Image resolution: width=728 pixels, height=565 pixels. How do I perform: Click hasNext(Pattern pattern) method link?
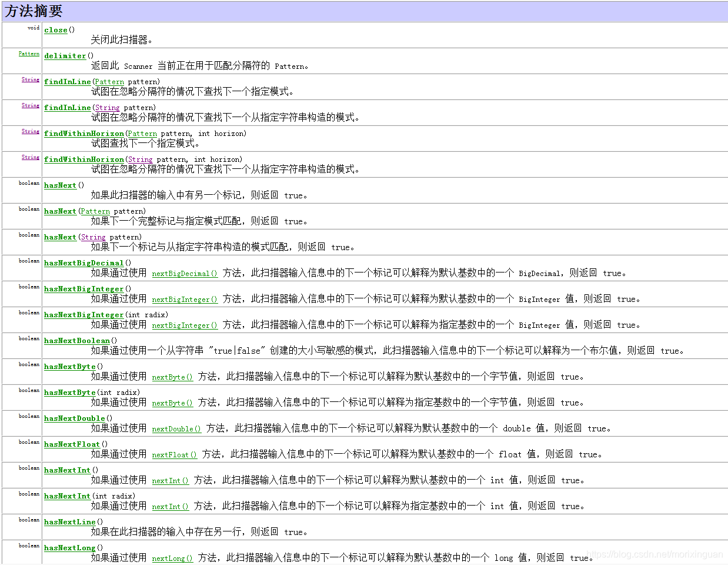click(x=59, y=211)
